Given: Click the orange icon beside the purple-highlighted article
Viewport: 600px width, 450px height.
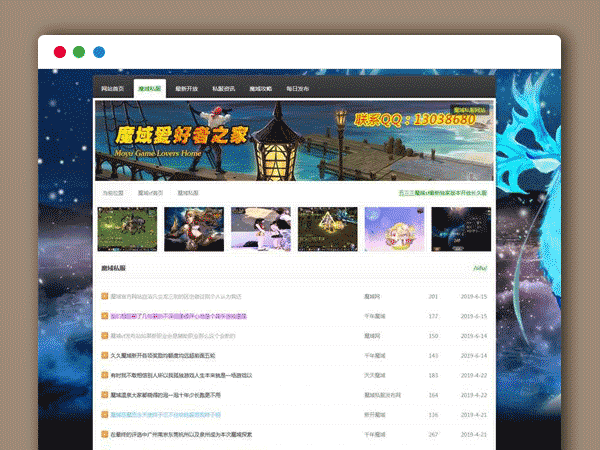Looking at the screenshot, I should tap(104, 316).
